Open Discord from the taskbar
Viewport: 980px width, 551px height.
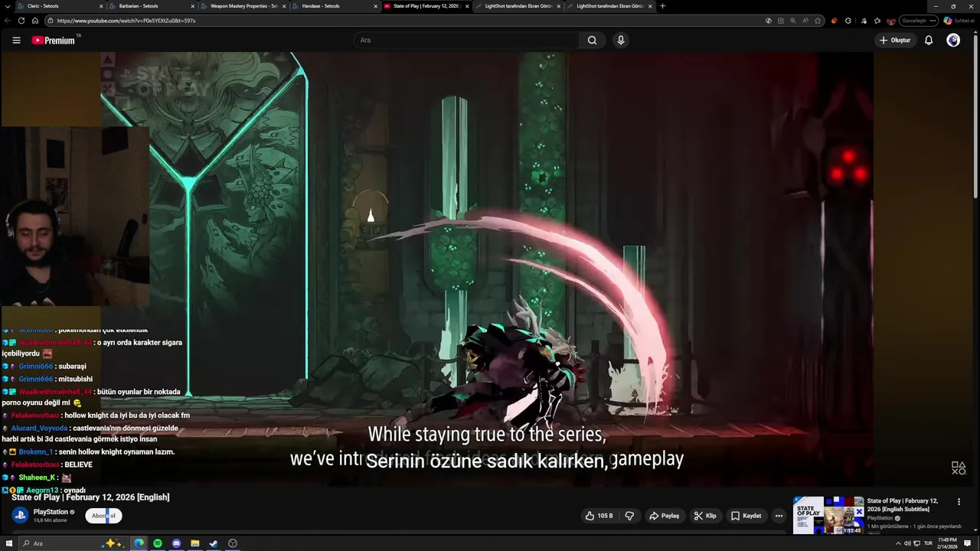pyautogui.click(x=177, y=543)
